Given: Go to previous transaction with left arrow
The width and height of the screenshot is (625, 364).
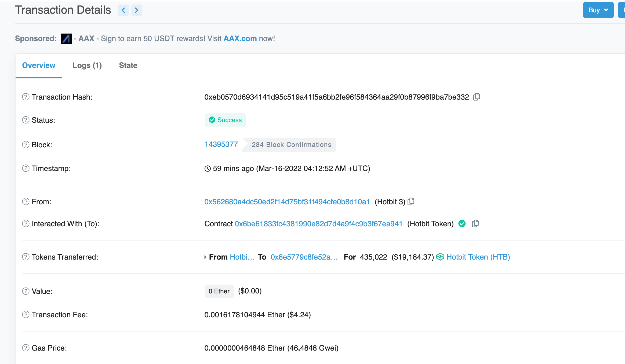Looking at the screenshot, I should pyautogui.click(x=123, y=10).
